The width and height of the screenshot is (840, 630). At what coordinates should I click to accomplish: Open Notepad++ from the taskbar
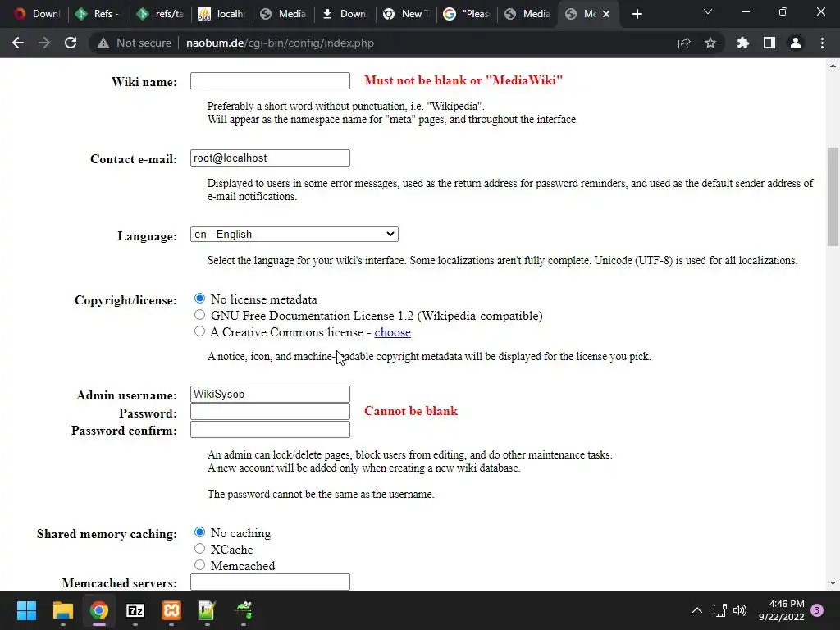pyautogui.click(x=208, y=610)
